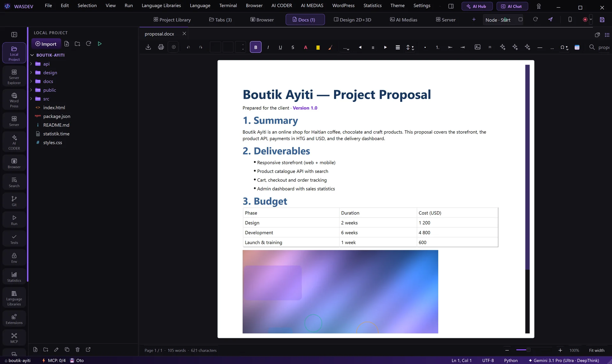Image resolution: width=612 pixels, height=364 pixels.
Task: Toggle italic formatting
Action: (x=268, y=47)
